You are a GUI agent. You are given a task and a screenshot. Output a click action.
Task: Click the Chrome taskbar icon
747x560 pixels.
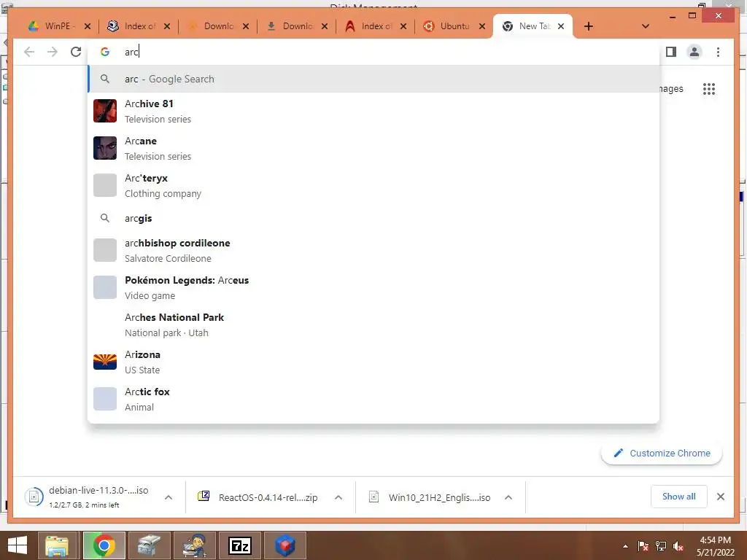point(104,545)
